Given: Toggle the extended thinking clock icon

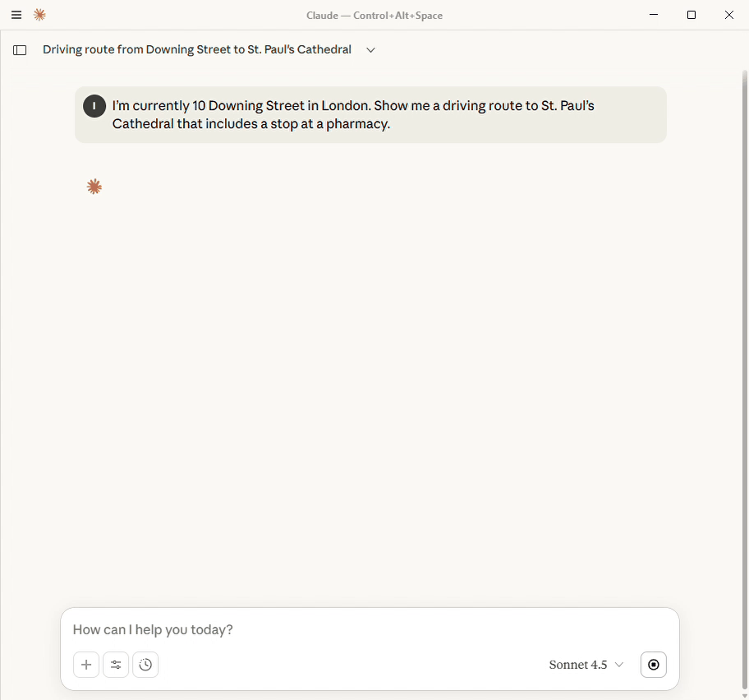Looking at the screenshot, I should click(145, 665).
